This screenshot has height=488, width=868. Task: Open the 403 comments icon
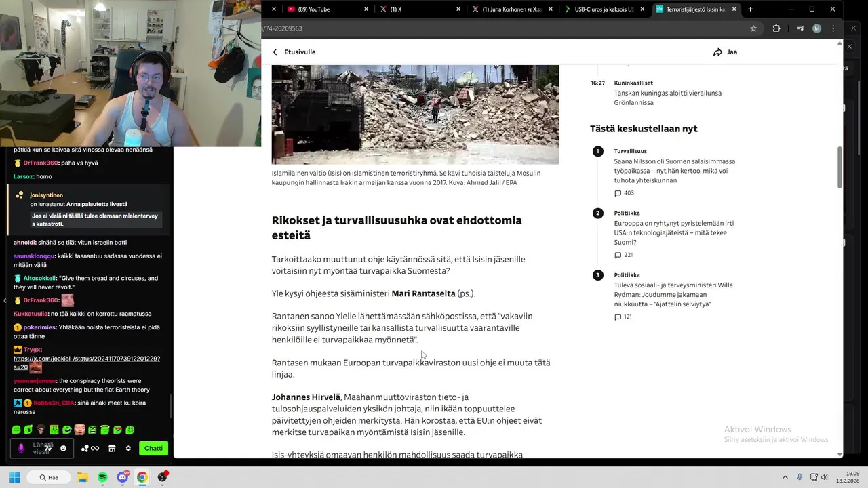click(618, 193)
